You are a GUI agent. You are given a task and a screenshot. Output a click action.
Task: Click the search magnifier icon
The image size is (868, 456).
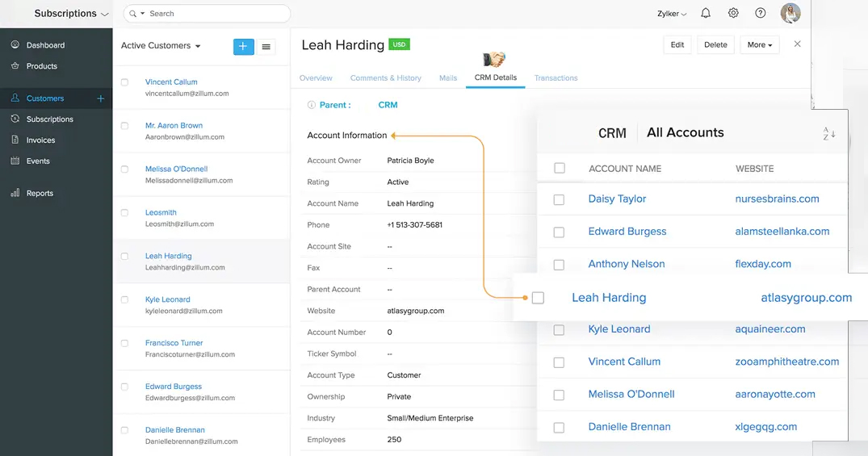(133, 13)
